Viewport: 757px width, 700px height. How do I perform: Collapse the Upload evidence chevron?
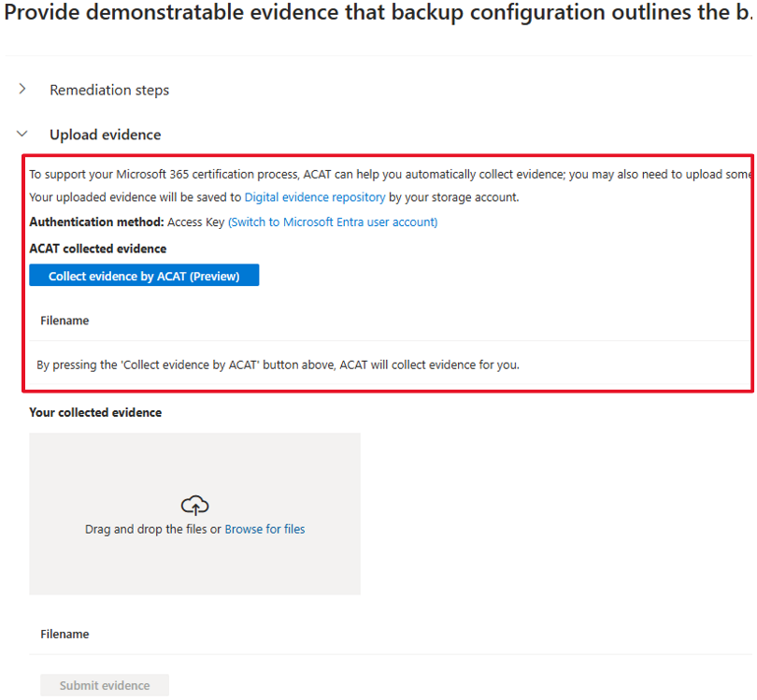(22, 134)
